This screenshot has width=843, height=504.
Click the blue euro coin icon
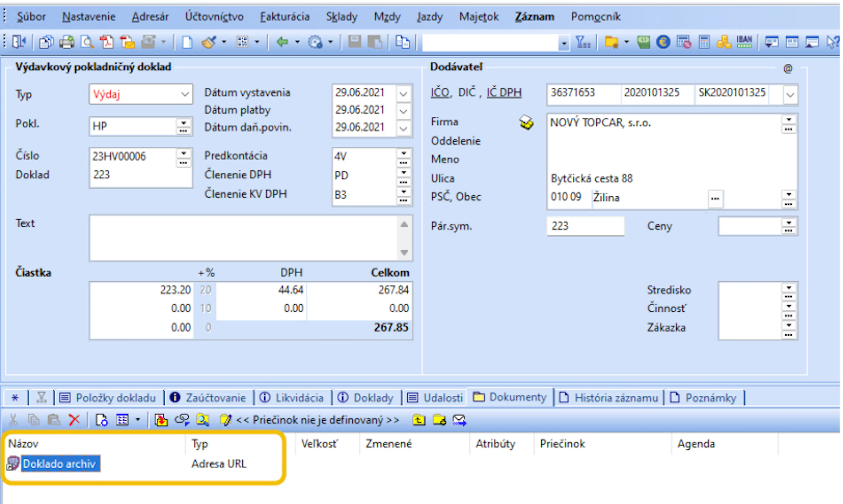(663, 43)
